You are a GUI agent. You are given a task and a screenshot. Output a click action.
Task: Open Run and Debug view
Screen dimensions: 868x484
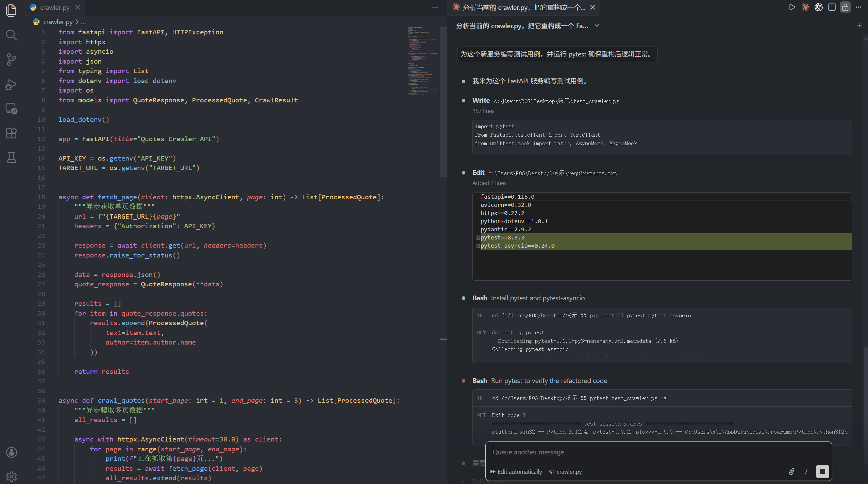(11, 84)
